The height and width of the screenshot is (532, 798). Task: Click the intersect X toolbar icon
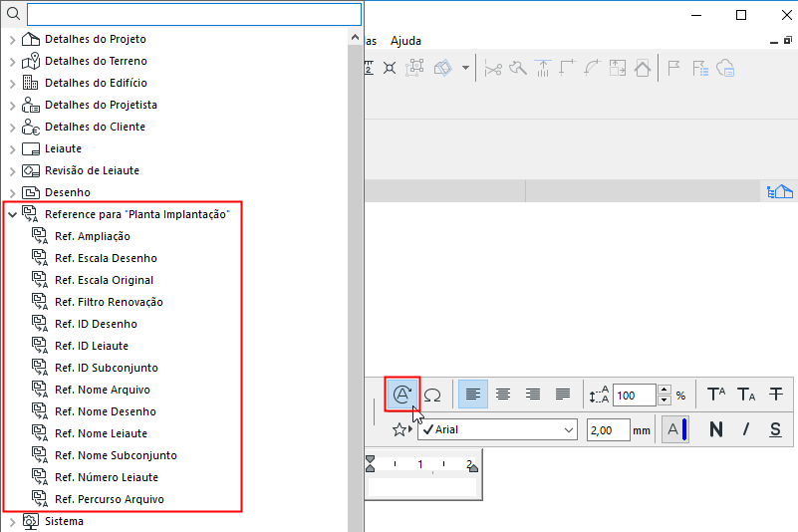[390, 68]
